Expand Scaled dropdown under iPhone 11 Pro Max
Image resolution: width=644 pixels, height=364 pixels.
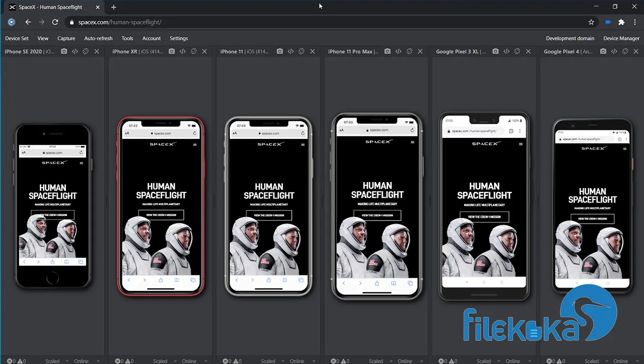[x=380, y=361]
